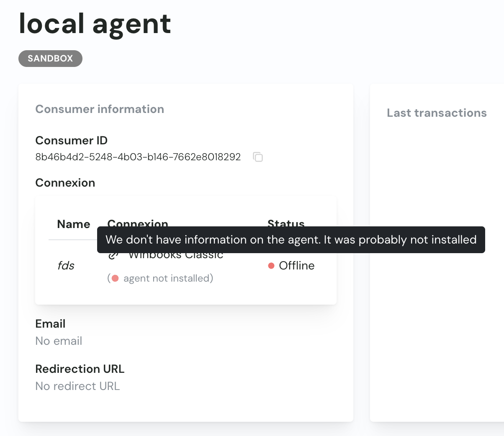Click the Redirection URL section label

80,369
